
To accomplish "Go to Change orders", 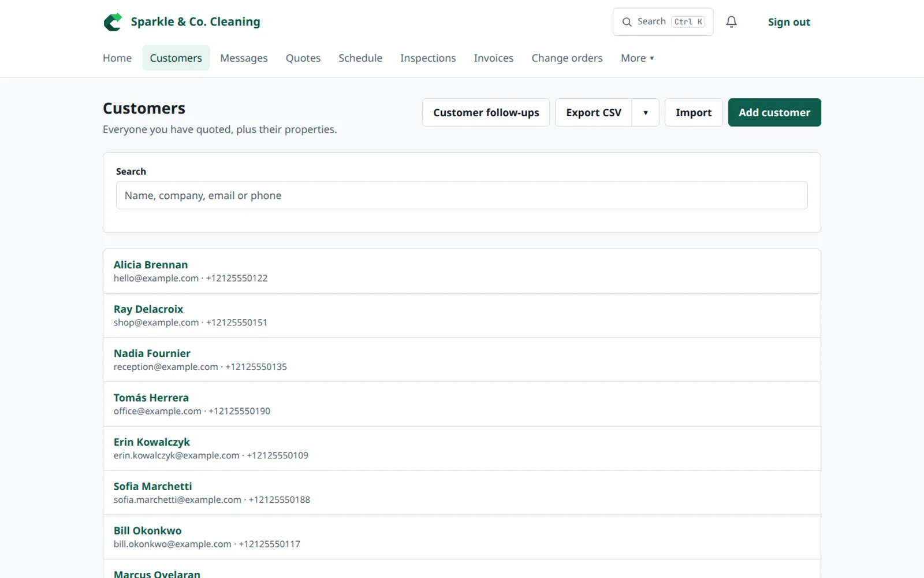I will (567, 58).
